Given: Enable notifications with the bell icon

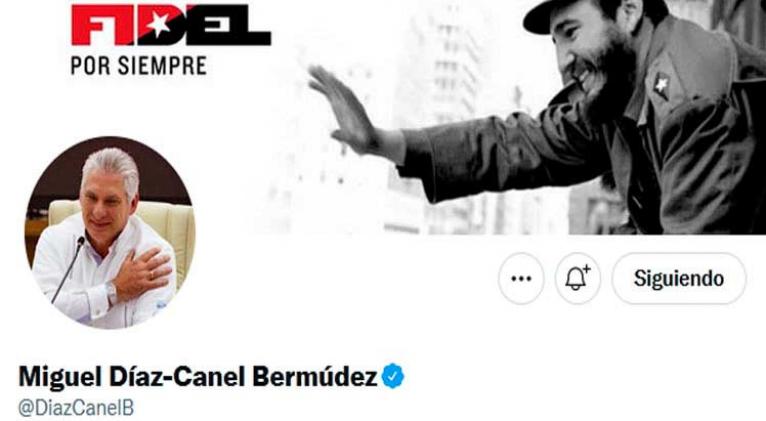Looking at the screenshot, I should click(x=577, y=278).
